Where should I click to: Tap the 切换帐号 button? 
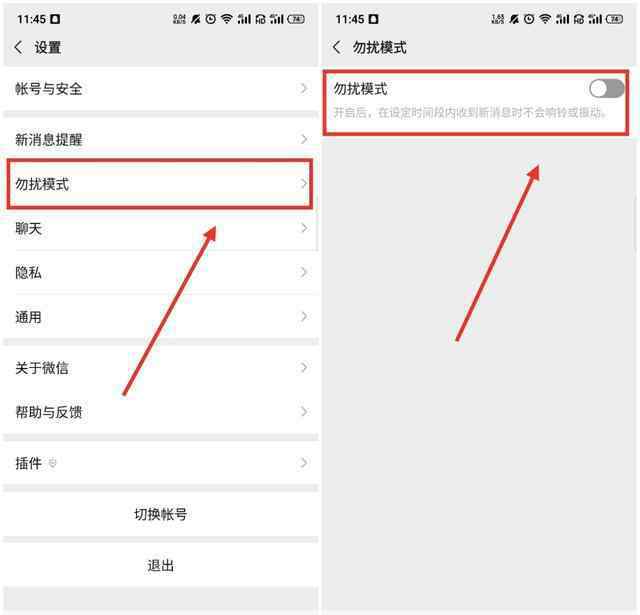160,514
